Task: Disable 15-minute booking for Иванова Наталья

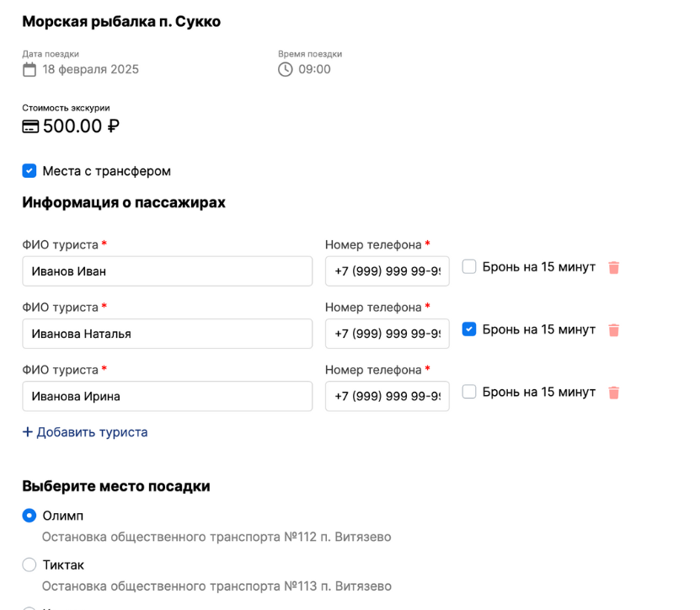Action: [x=469, y=329]
